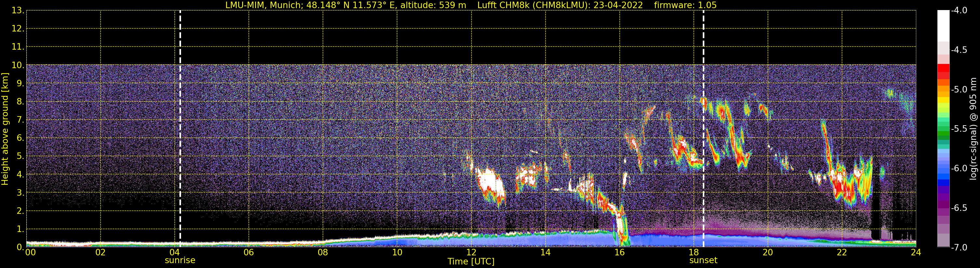Click the height axis tick '2.'
Image resolution: width=980 pixels, height=268 pixels.
(20, 211)
